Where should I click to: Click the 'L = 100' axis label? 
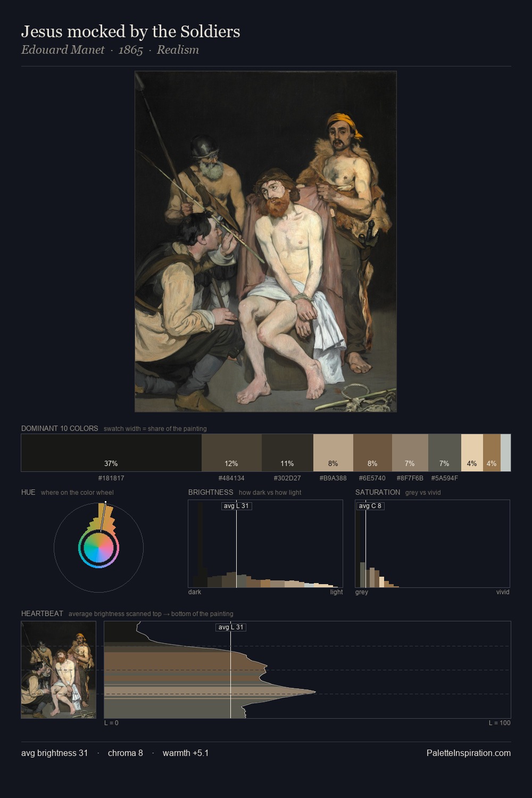click(x=500, y=723)
